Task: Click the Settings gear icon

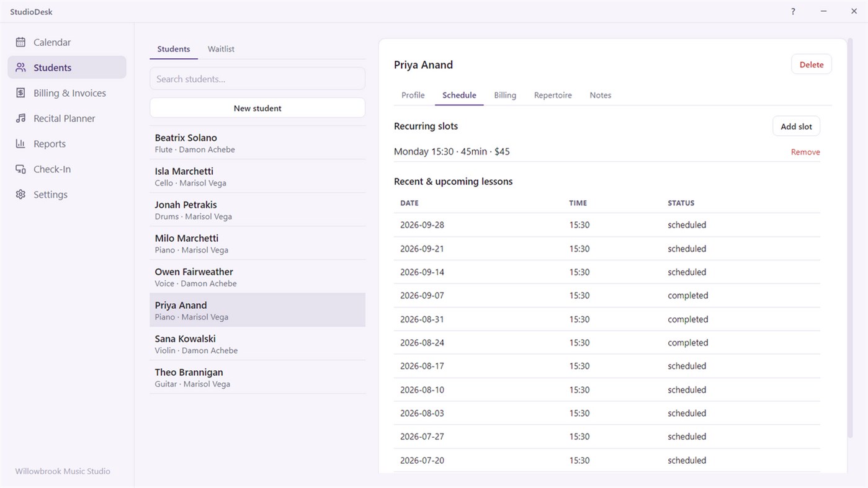Action: click(20, 195)
